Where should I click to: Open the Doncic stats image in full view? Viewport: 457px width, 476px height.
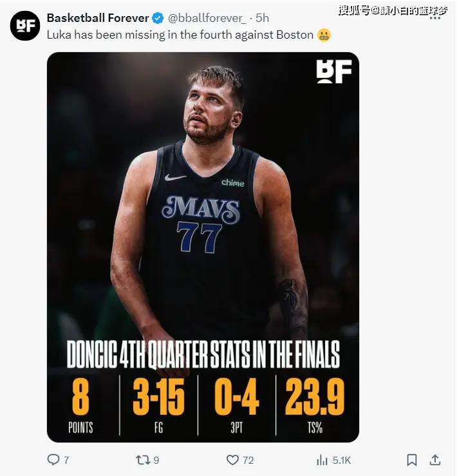point(203,193)
